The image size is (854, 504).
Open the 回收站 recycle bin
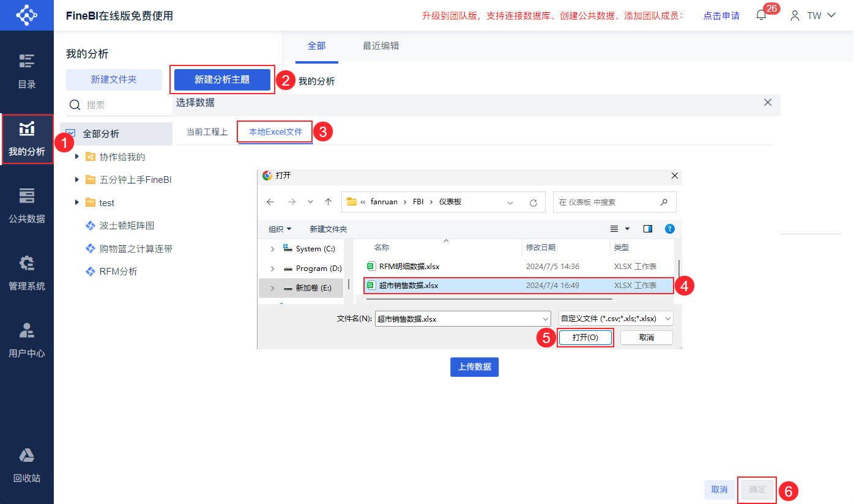27,465
